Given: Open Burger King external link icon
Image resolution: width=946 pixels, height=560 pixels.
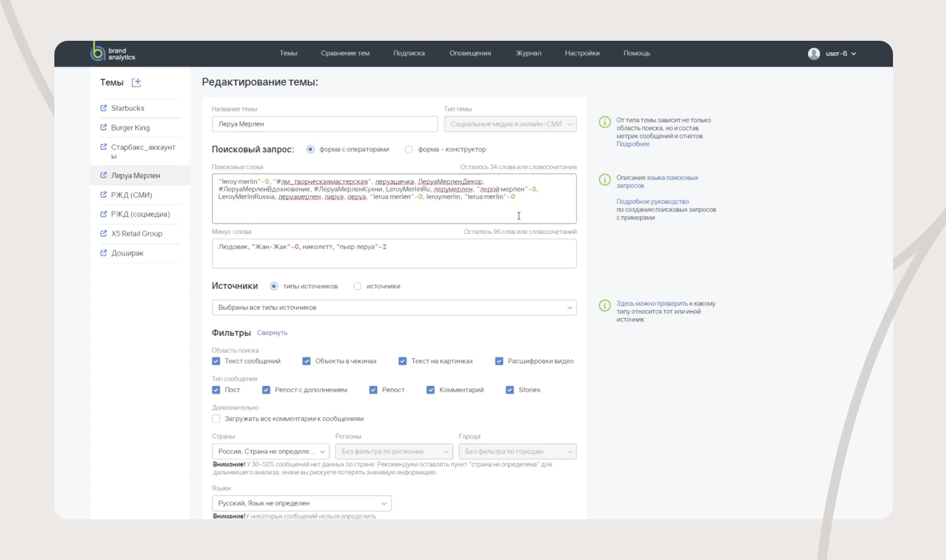Looking at the screenshot, I should coord(104,128).
